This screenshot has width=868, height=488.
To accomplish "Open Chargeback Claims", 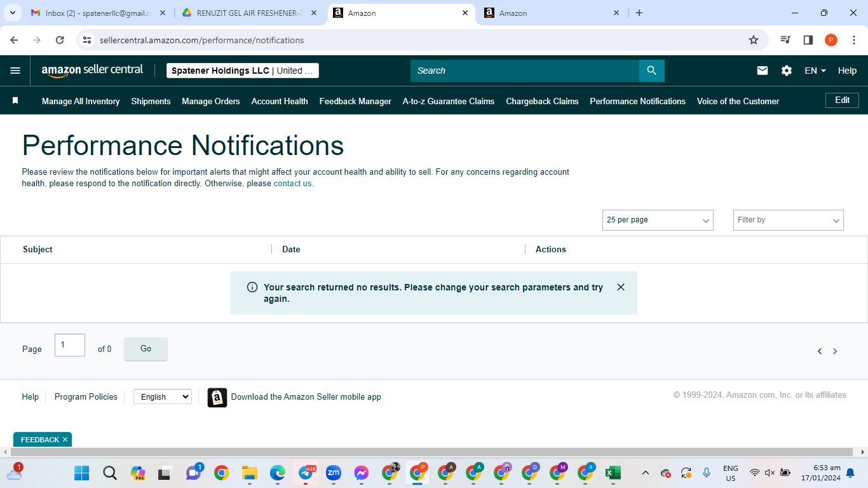I will pos(542,101).
